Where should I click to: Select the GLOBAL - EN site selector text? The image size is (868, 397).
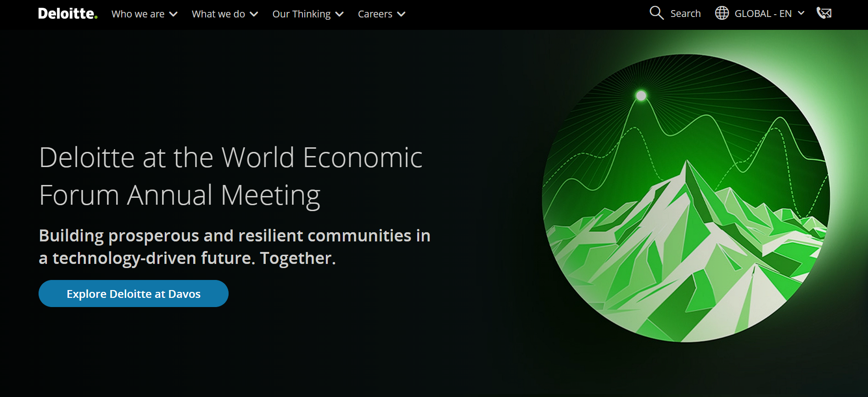763,14
